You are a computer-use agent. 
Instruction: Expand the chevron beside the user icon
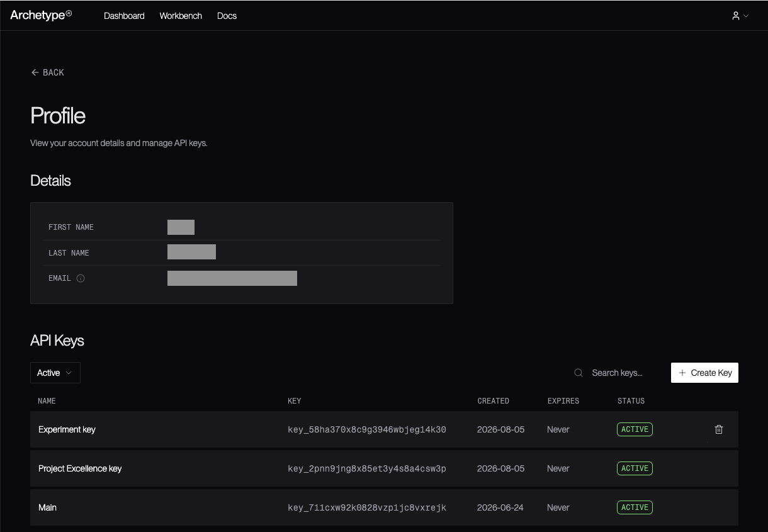coord(746,16)
